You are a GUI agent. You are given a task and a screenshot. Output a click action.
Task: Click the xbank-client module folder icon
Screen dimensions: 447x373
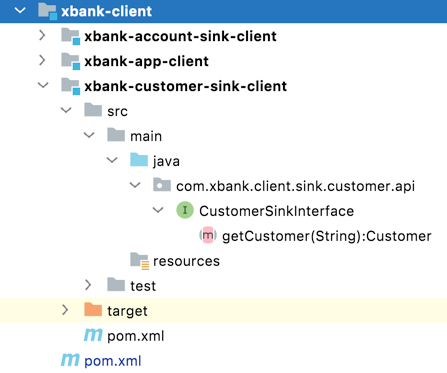coord(47,11)
